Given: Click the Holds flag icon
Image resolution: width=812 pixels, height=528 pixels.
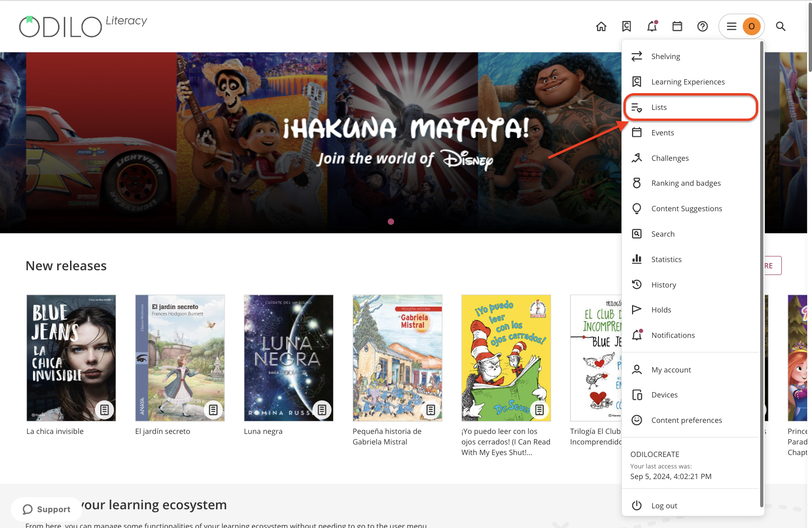Looking at the screenshot, I should tap(637, 310).
